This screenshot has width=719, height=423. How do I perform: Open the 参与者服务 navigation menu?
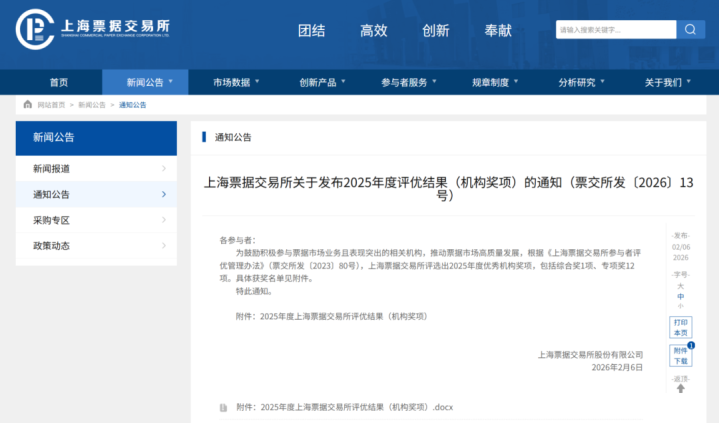point(404,82)
